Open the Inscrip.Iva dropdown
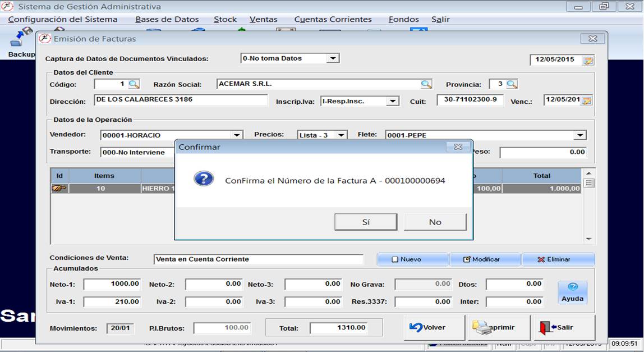 [393, 101]
